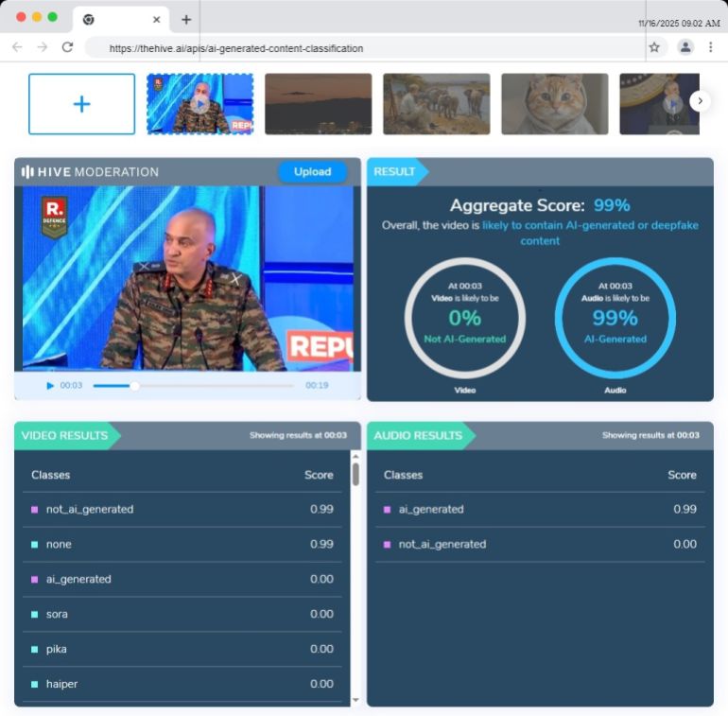Select the podium speaker video thumbnail
The width and height of the screenshot is (728, 716).
tap(659, 104)
